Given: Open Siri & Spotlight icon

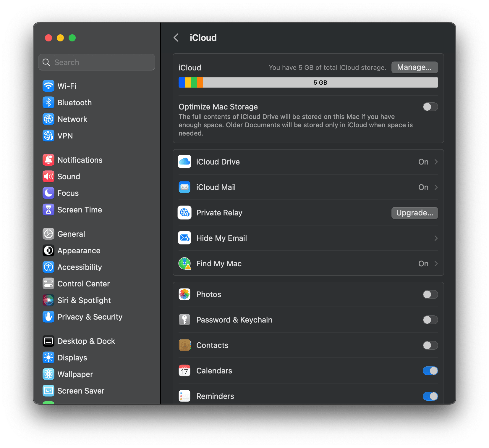Looking at the screenshot, I should pos(48,300).
